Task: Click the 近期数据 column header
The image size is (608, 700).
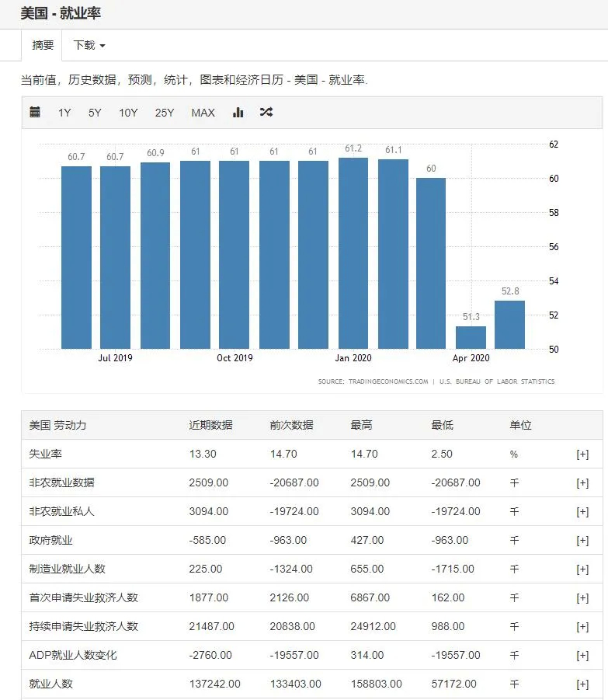Action: 210,425
